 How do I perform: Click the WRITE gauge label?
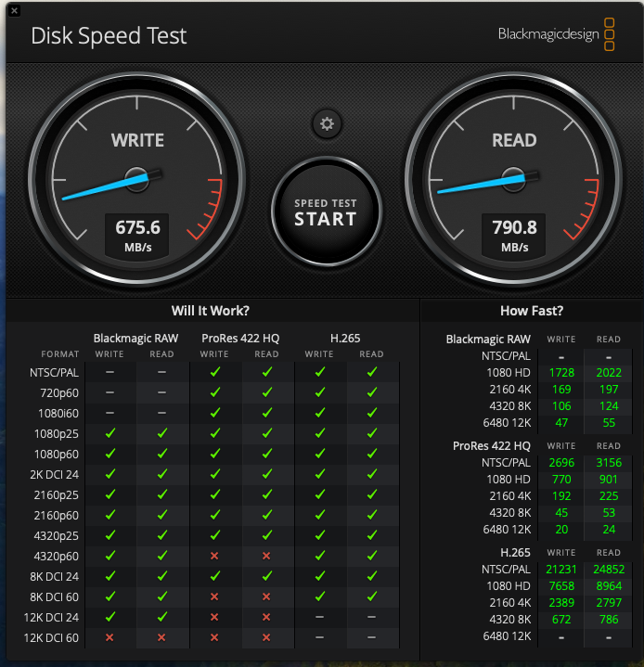coord(137,140)
